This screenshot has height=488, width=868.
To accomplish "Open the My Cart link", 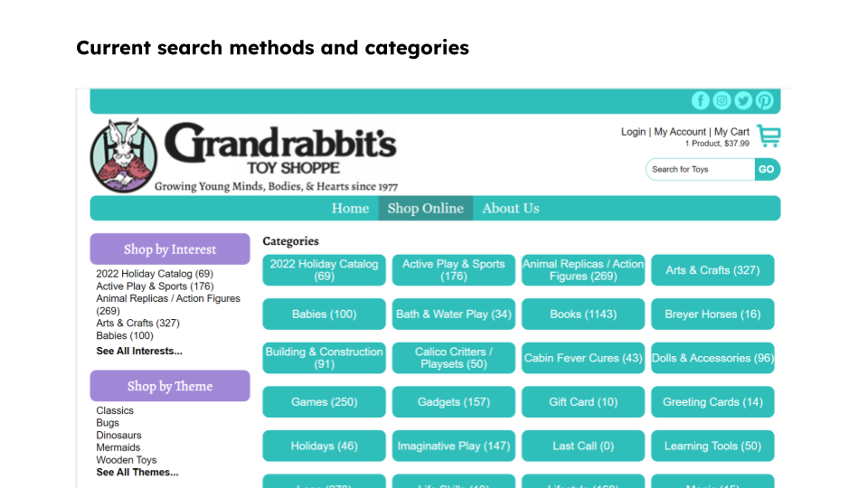I will tap(731, 132).
